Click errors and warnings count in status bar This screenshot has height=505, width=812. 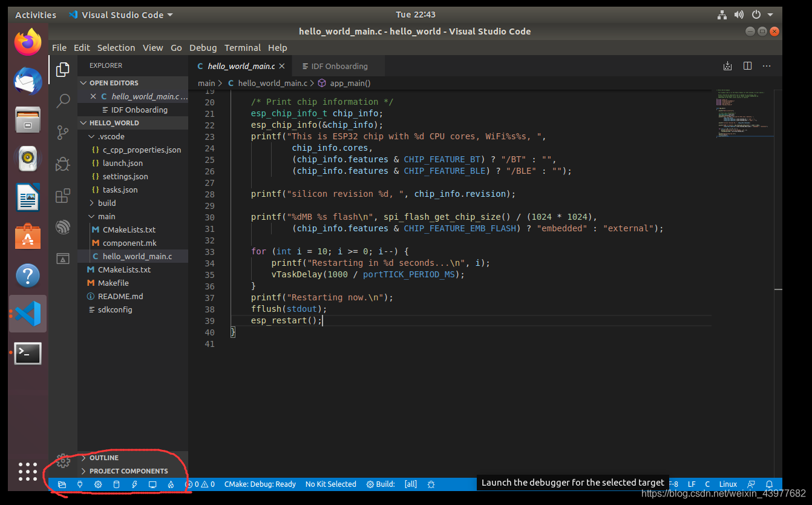click(x=200, y=484)
